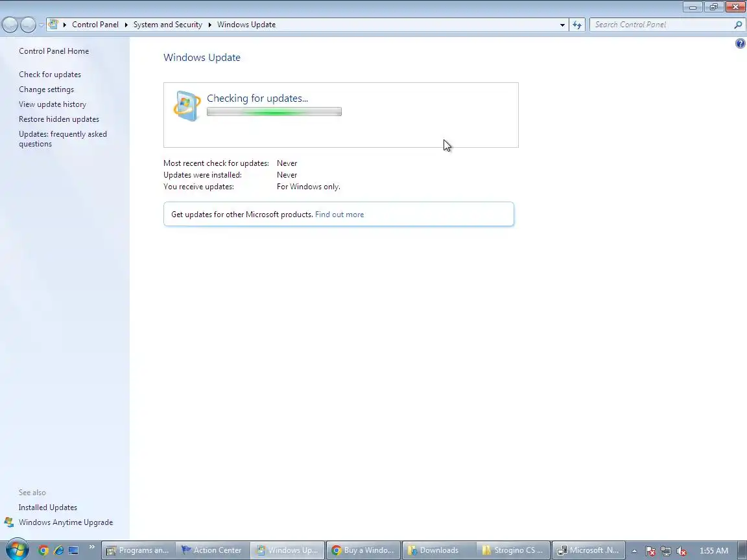
Task: Click the Checking for updates progress bar
Action: [x=274, y=112]
